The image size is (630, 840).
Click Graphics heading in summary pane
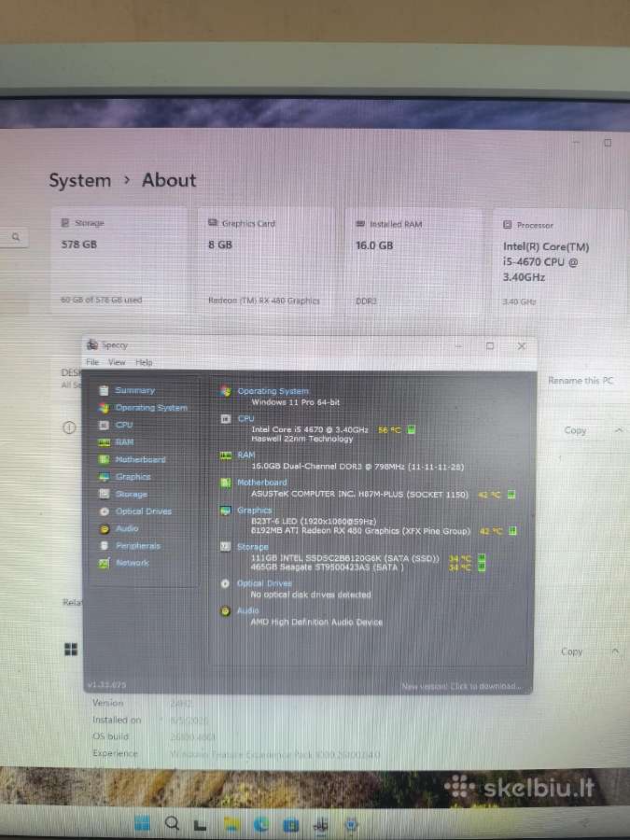254,511
